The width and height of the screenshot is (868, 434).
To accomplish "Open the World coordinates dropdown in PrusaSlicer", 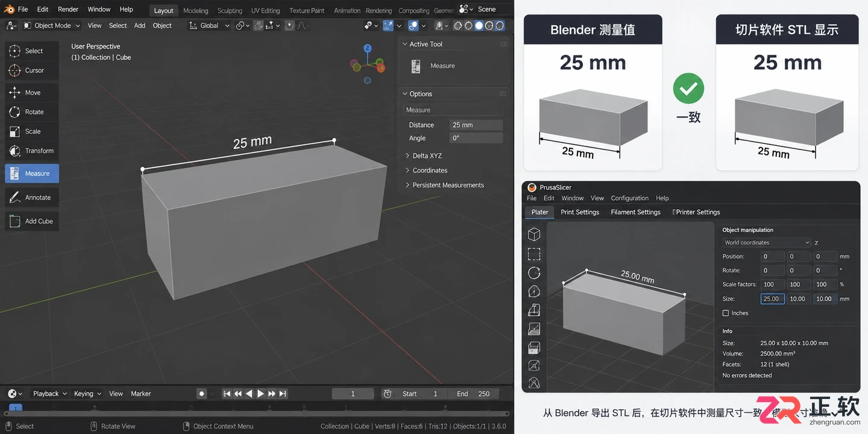I will coord(767,242).
